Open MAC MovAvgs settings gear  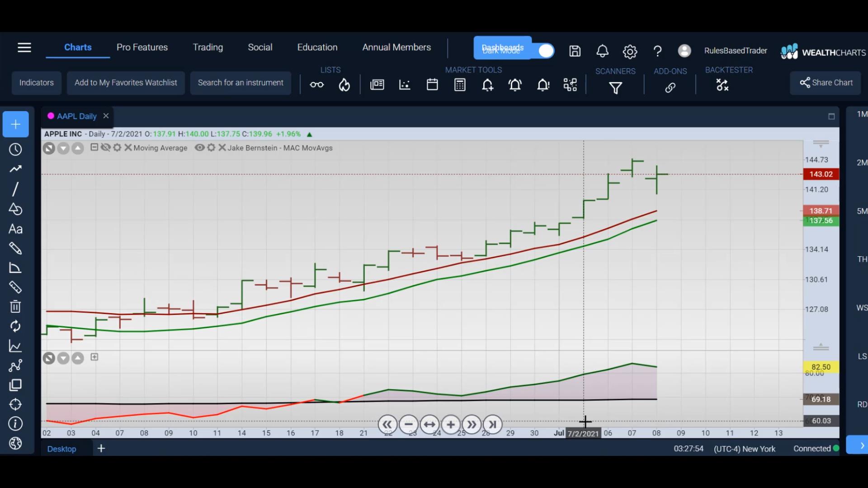[x=211, y=147]
